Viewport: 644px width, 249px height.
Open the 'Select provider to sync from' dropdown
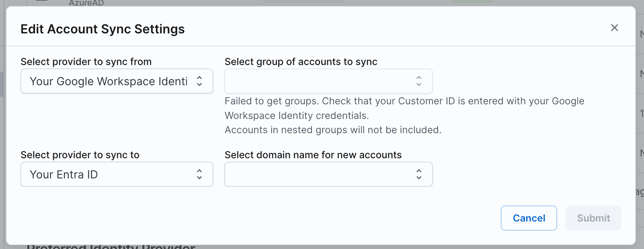108,81
